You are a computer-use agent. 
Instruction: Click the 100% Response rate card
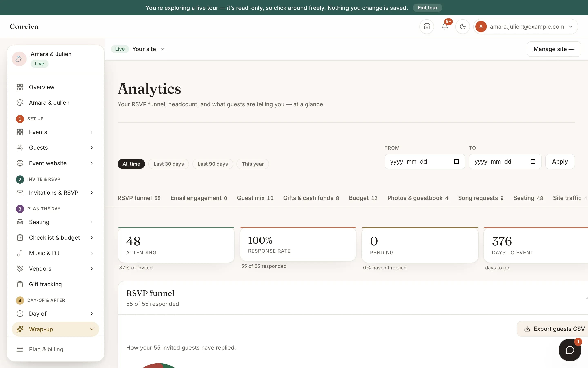[298, 244]
